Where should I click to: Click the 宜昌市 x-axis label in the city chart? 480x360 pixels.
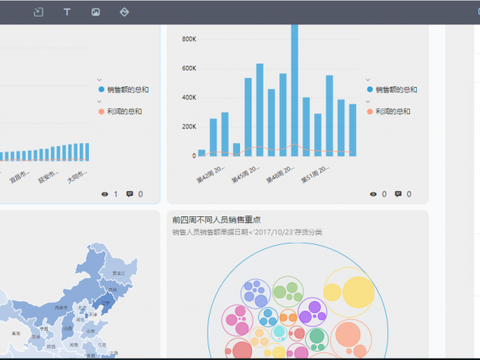pos(19,177)
